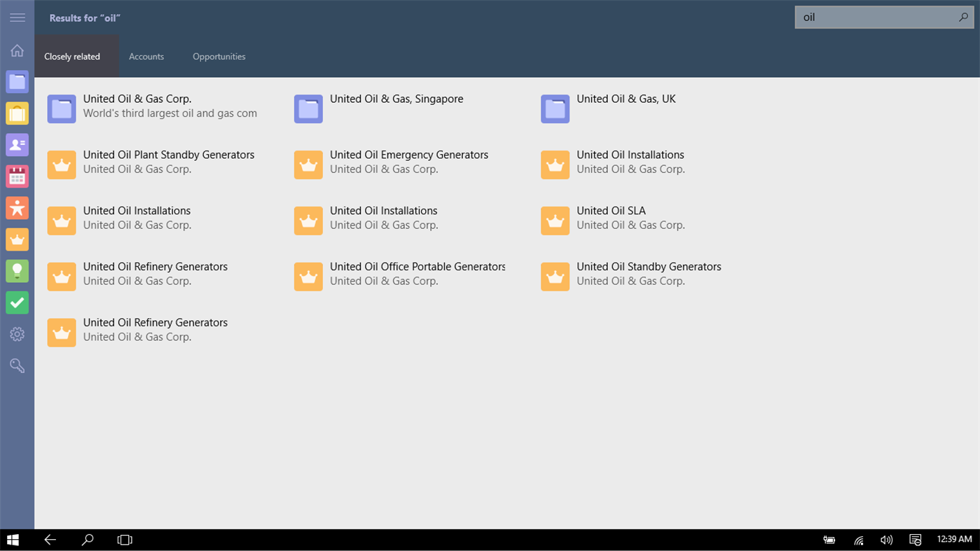Open the briefcase icon in sidebar
The image size is (980, 551).
coord(17,113)
